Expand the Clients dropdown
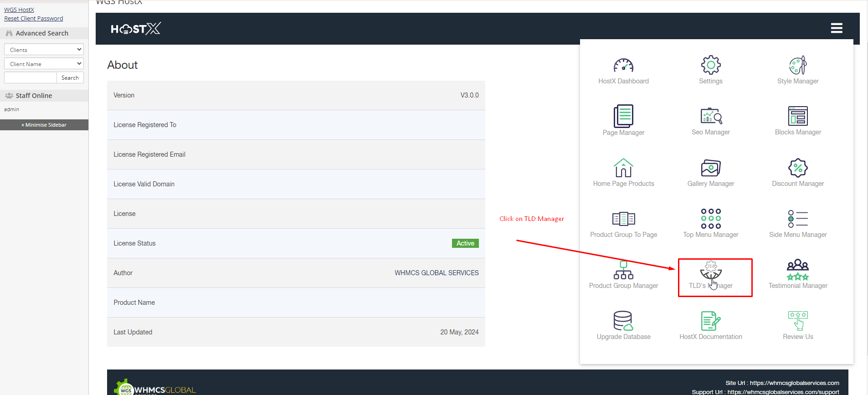868x395 pixels. coord(44,50)
